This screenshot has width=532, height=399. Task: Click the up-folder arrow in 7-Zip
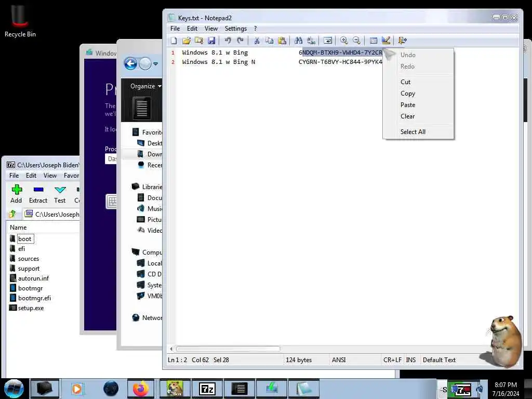[x=13, y=214]
